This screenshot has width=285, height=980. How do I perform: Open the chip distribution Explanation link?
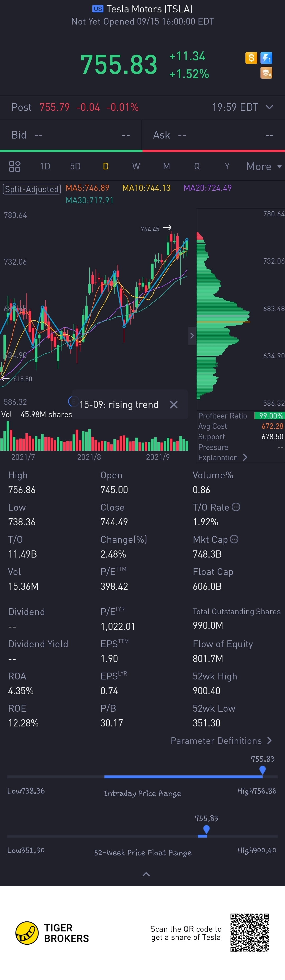[x=223, y=457]
